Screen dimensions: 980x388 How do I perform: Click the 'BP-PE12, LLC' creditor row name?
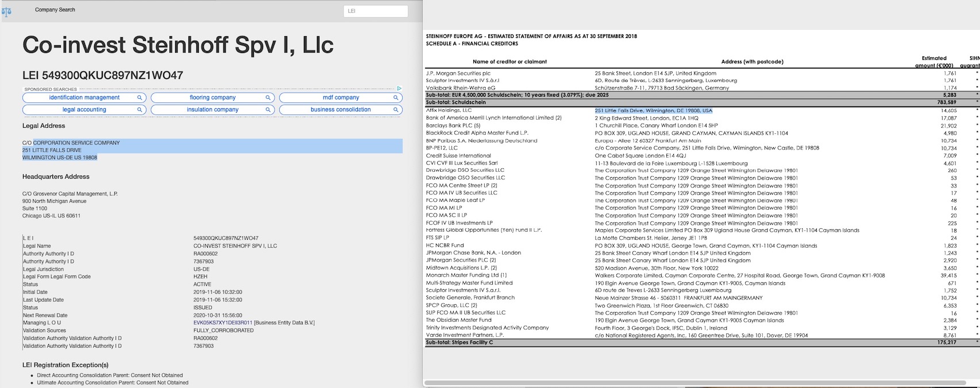(x=442, y=148)
